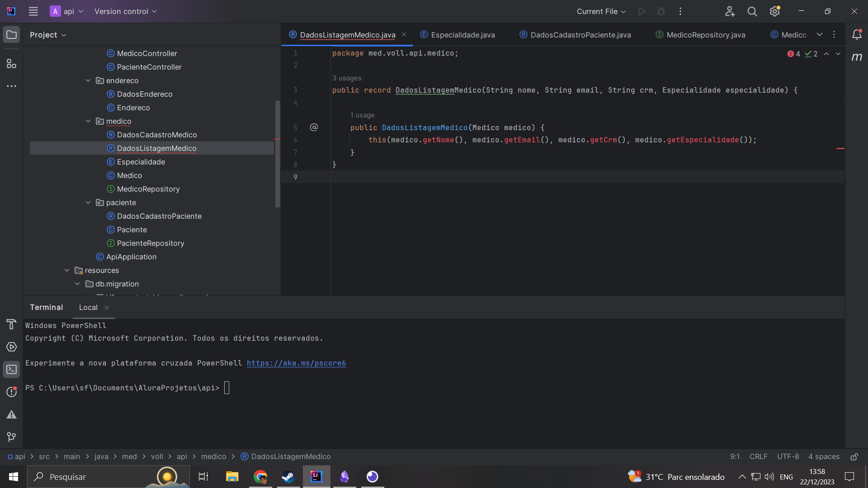The height and width of the screenshot is (488, 868).
Task: Toggle read-only lock in status bar
Action: click(x=854, y=457)
